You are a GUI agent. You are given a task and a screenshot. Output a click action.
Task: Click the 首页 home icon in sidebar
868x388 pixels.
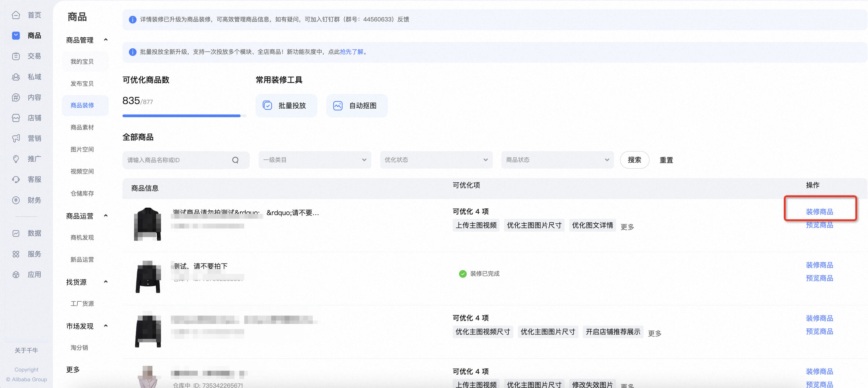(x=16, y=15)
